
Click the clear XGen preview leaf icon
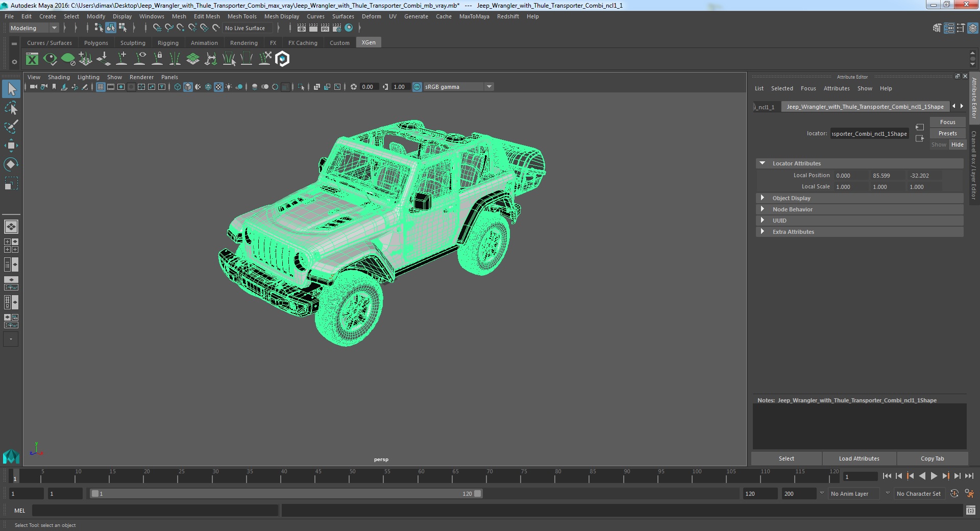[68, 59]
